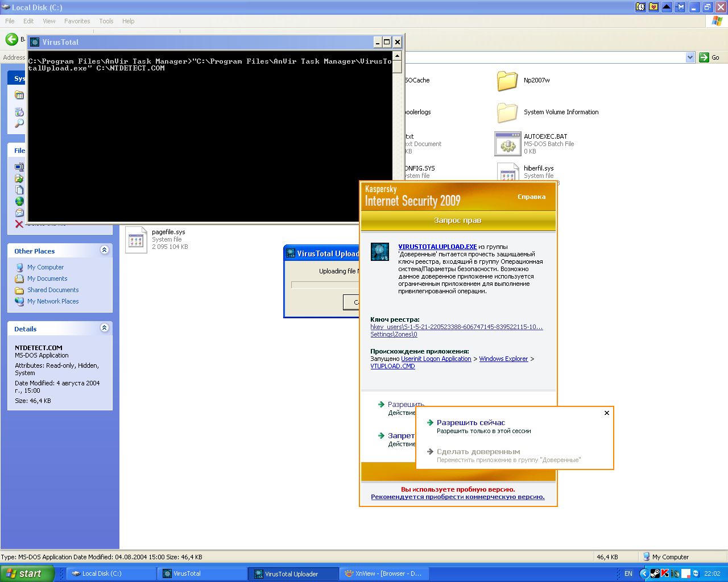Open the Np2007w folder icon
This screenshot has height=582, width=728.
(507, 81)
